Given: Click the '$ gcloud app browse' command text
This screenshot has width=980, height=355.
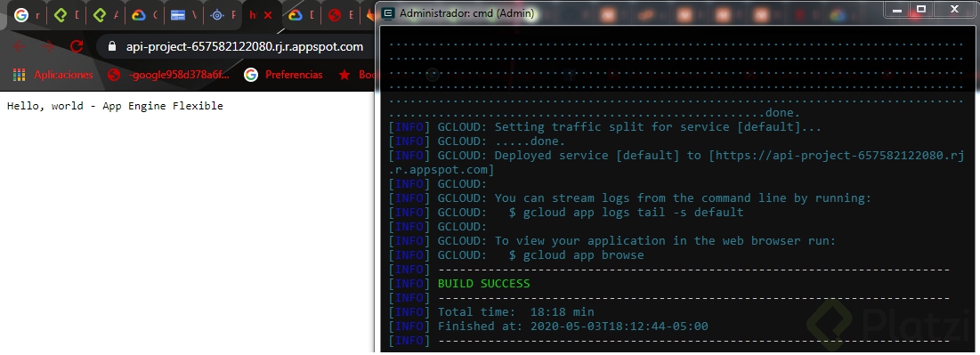Looking at the screenshot, I should [576, 255].
